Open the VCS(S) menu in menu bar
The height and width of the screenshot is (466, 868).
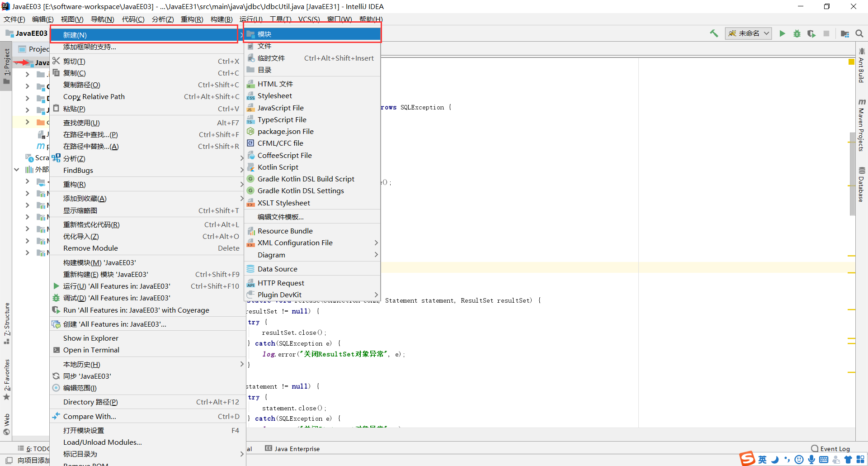(309, 19)
